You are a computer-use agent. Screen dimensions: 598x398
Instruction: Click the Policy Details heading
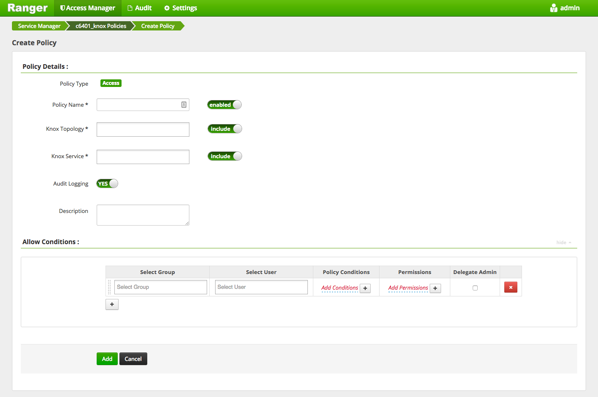[x=45, y=66]
